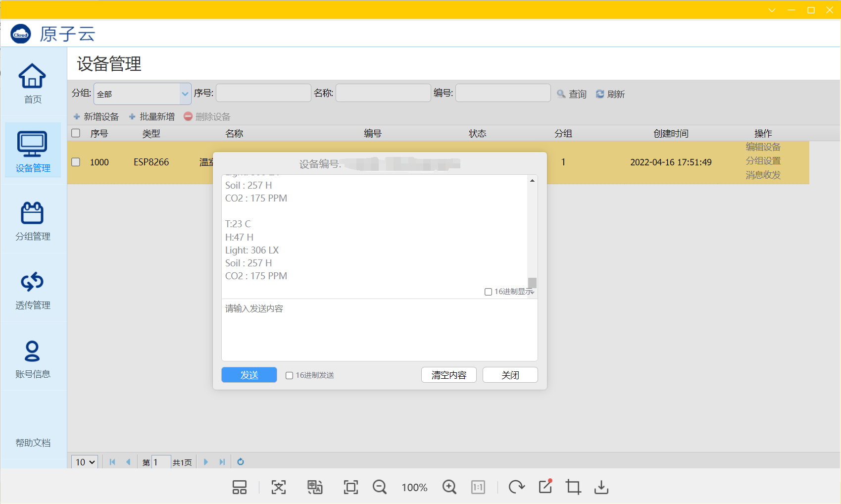
Task: Click the 原子云 cloud logo
Action: (x=21, y=34)
